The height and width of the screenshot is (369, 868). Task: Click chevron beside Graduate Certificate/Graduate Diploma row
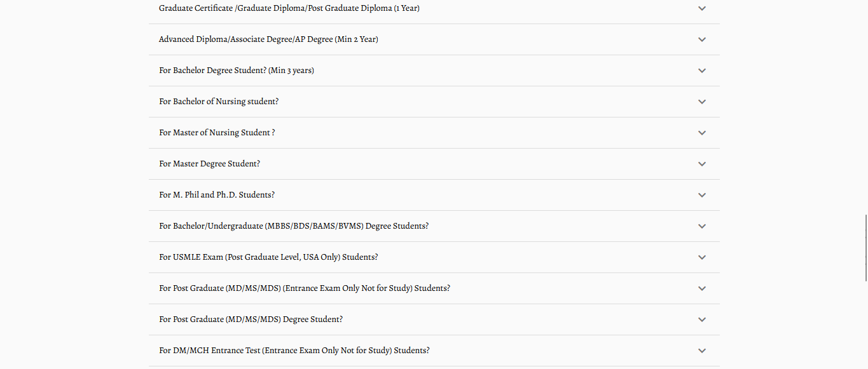click(x=702, y=8)
